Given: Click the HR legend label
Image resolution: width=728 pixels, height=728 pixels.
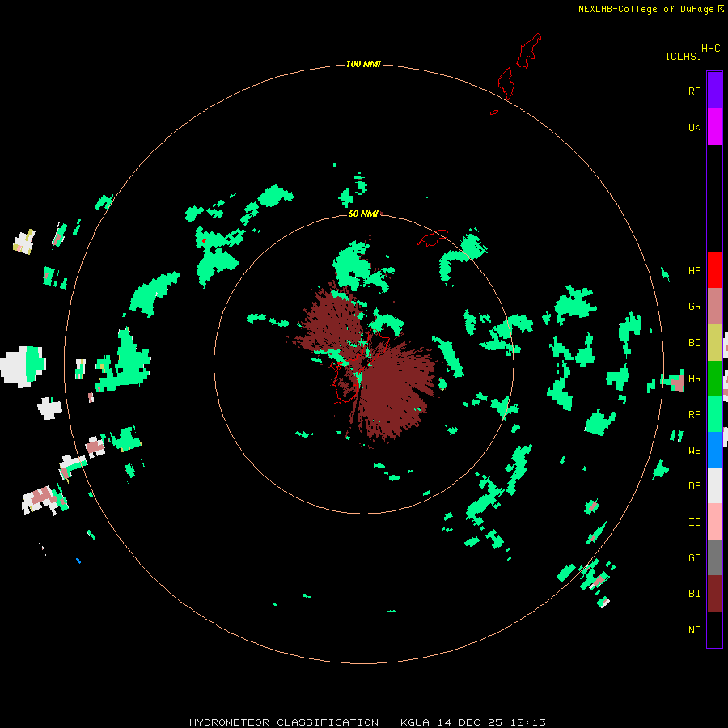Looking at the screenshot, I should pyautogui.click(x=694, y=379).
